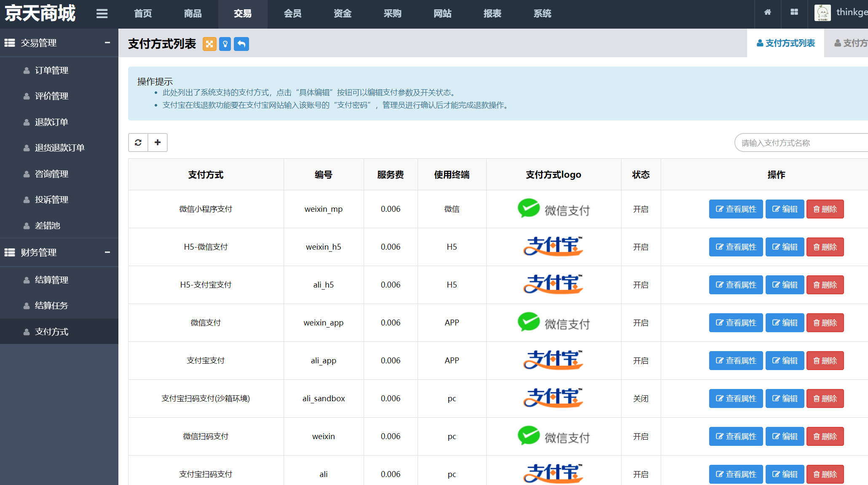Edit the 微信小程序支付 row
The image size is (868, 485).
tap(785, 209)
